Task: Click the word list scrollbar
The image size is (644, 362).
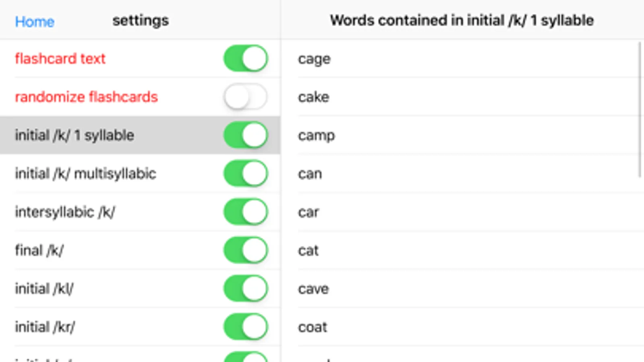Action: pos(640,109)
